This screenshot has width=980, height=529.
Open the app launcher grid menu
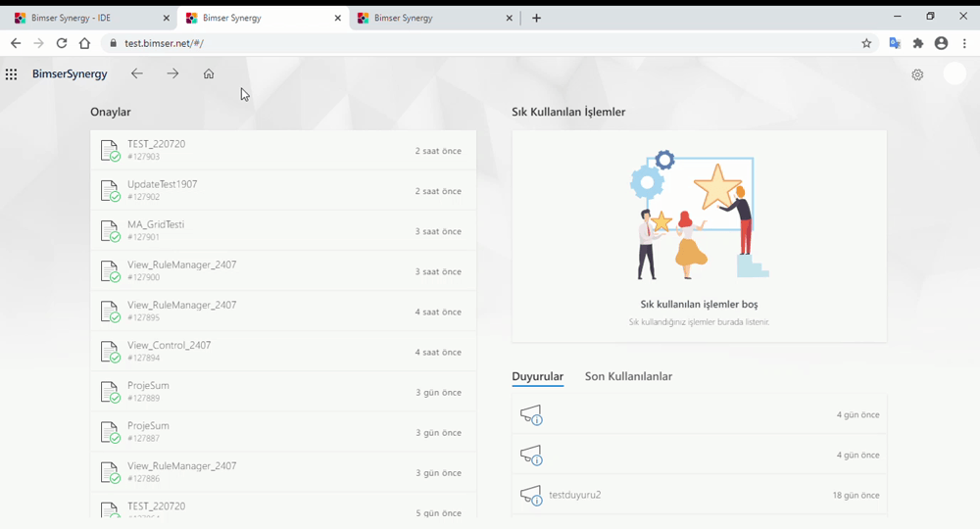[x=11, y=74]
